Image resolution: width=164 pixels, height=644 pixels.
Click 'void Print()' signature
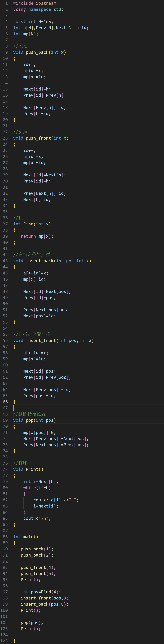[x=28, y=469]
